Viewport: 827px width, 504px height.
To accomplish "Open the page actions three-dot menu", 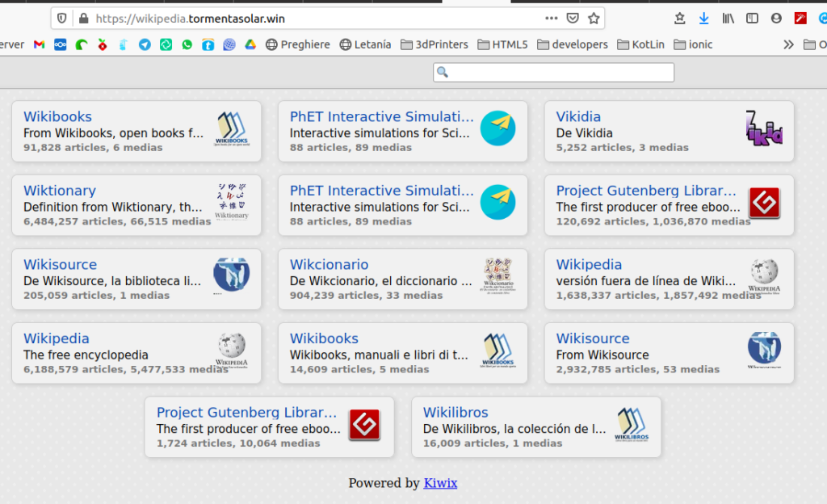I will click(x=551, y=19).
